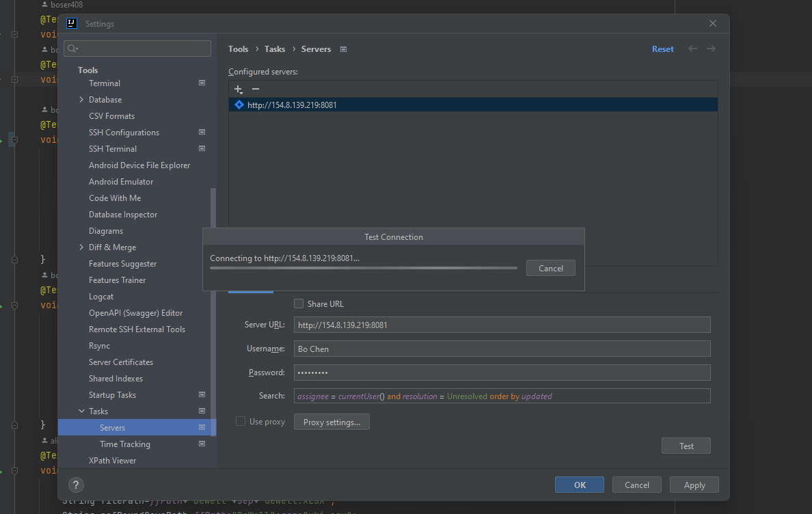Screen dimensions: 812x514
Task: Focus the settings search field
Action: coord(137,49)
